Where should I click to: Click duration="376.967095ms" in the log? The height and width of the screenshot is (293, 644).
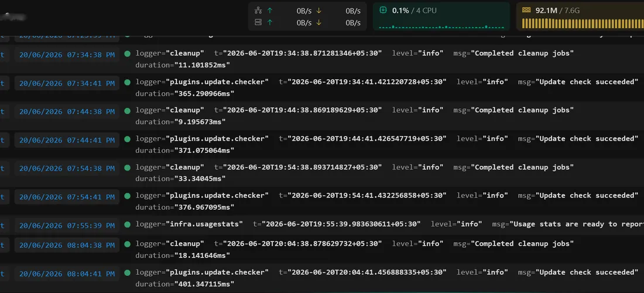(x=185, y=207)
